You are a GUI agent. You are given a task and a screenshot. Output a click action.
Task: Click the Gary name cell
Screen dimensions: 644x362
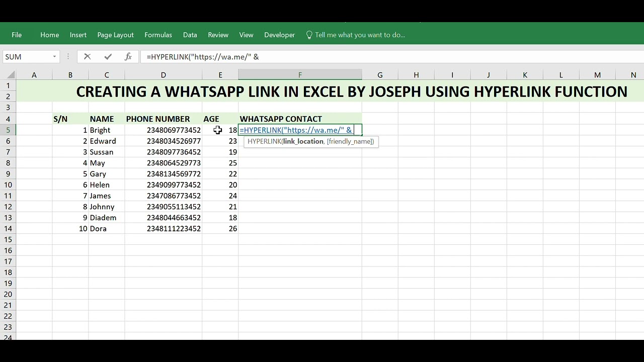[106, 174]
